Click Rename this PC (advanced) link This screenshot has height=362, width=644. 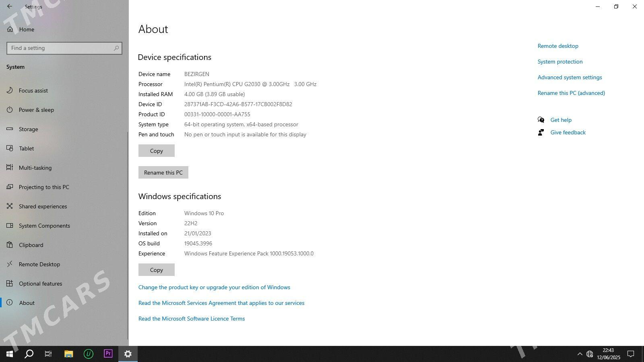571,93
